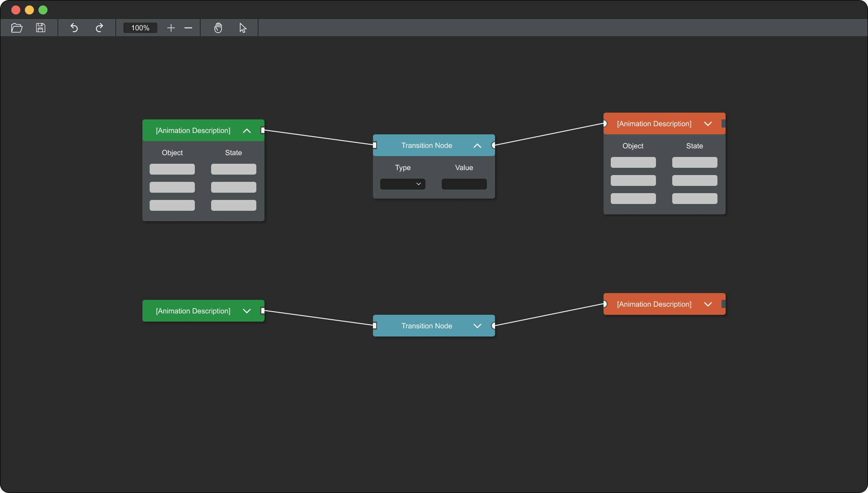Save project with the floppy disk icon
Image resolution: width=868 pixels, height=493 pixels.
(x=41, y=28)
